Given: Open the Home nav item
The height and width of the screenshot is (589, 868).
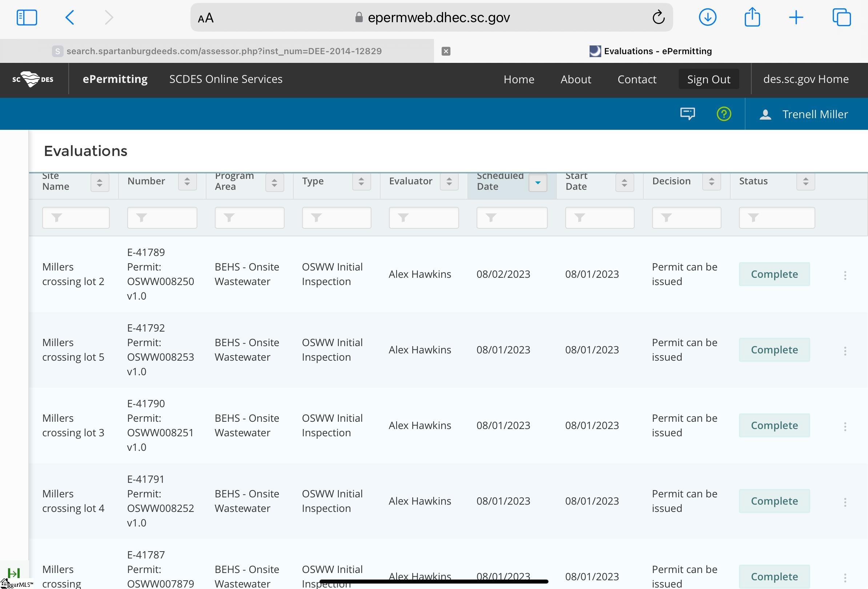Looking at the screenshot, I should (519, 80).
